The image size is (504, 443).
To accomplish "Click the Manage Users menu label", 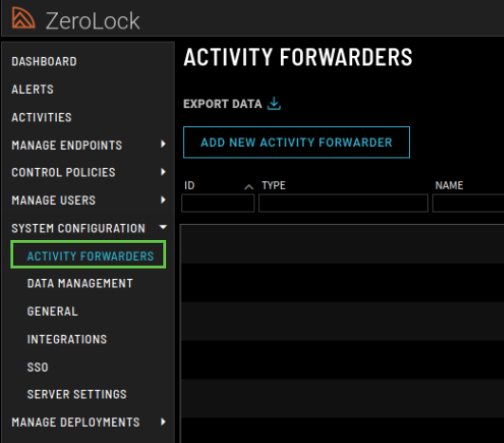I will 53,200.
